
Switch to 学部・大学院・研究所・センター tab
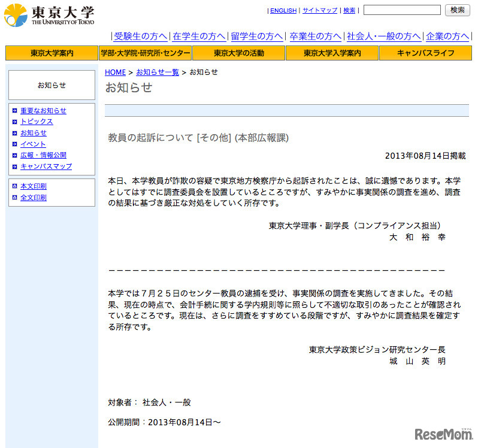(x=144, y=53)
